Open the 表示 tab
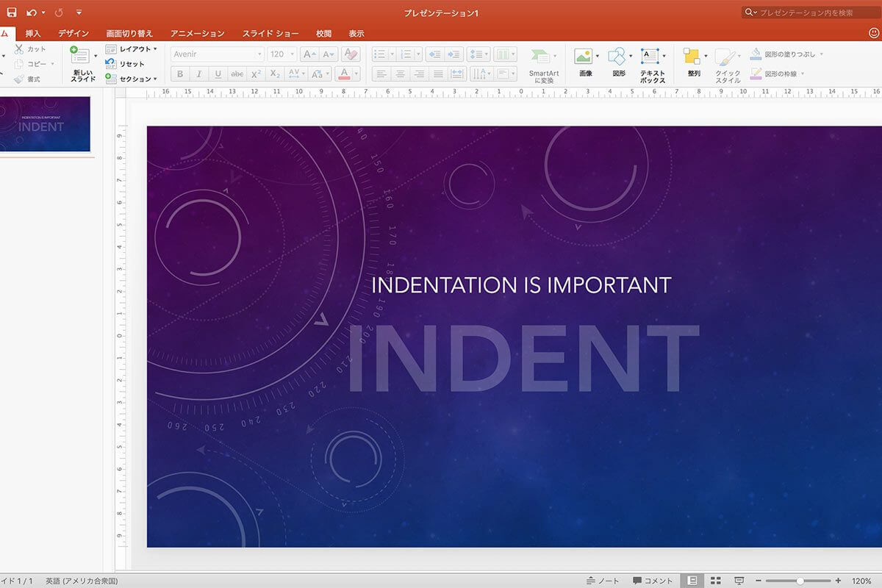Viewport: 882px width, 588px height. tap(356, 34)
